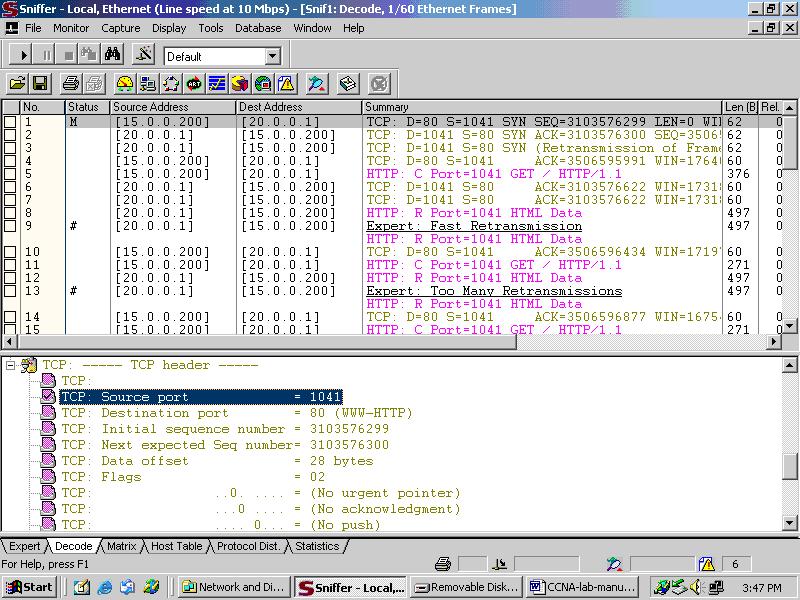Open the Display menu
The height and width of the screenshot is (600, 800).
pos(169,28)
